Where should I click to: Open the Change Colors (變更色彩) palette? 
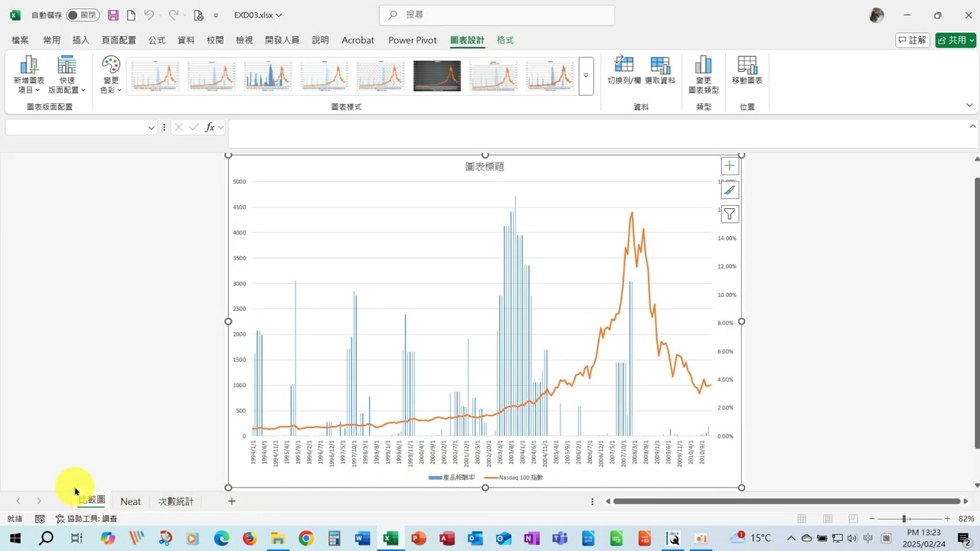(x=111, y=75)
